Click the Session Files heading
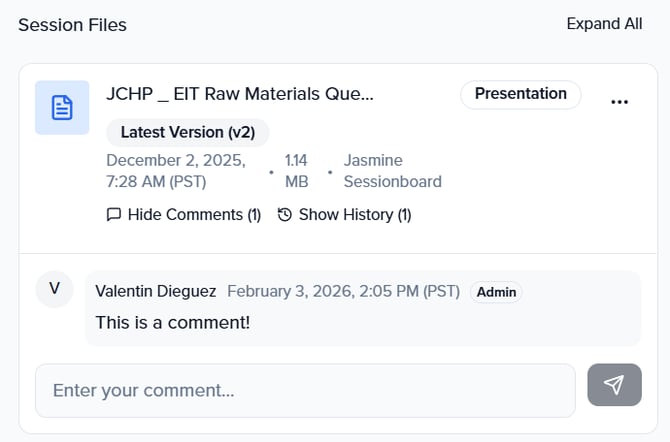670x442 pixels. click(72, 25)
